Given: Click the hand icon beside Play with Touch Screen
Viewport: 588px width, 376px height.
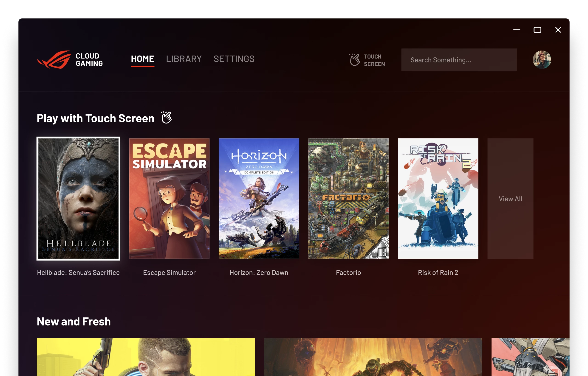Looking at the screenshot, I should pyautogui.click(x=166, y=118).
